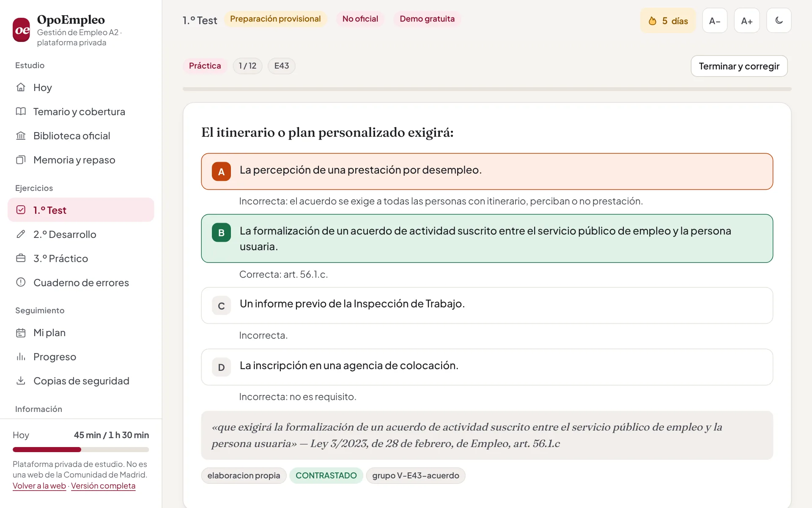This screenshot has width=812, height=508.
Task: Click the 5 días streak badge
Action: click(668, 21)
